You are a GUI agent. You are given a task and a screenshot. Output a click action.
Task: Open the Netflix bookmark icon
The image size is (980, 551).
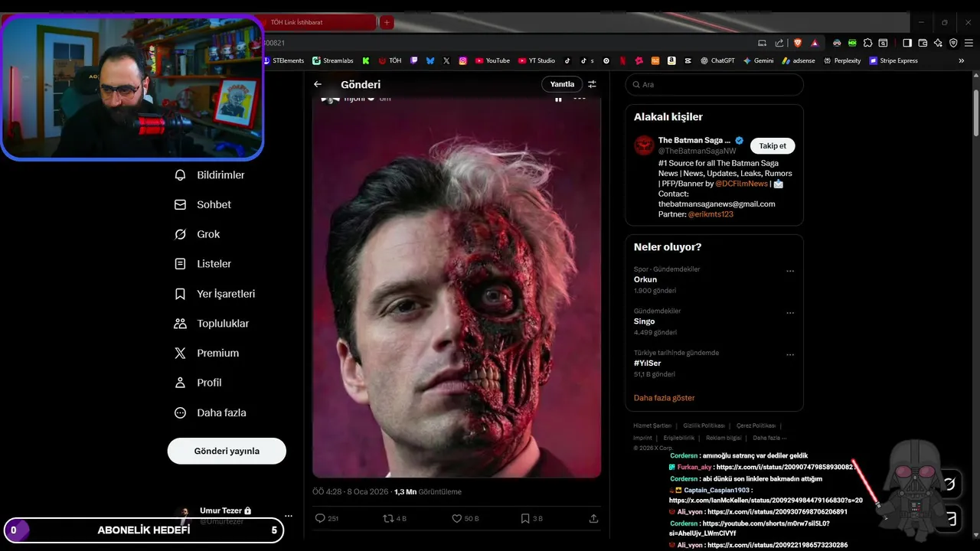(x=622, y=60)
